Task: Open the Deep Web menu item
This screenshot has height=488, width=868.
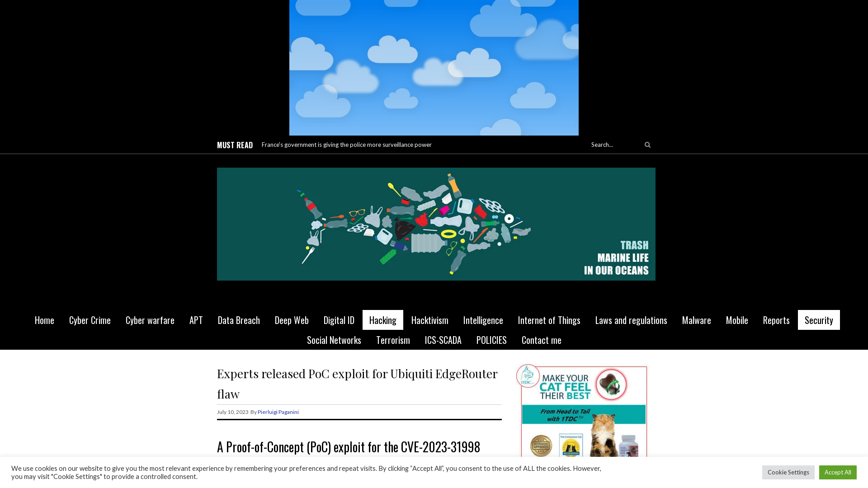Action: pyautogui.click(x=292, y=320)
